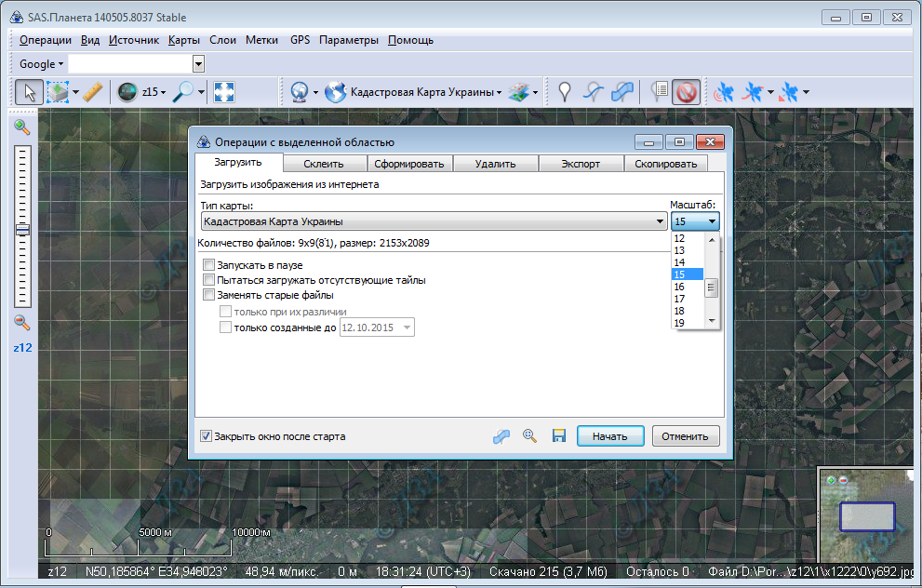
Task: Click the zoom slider handle
Action: tap(22, 230)
